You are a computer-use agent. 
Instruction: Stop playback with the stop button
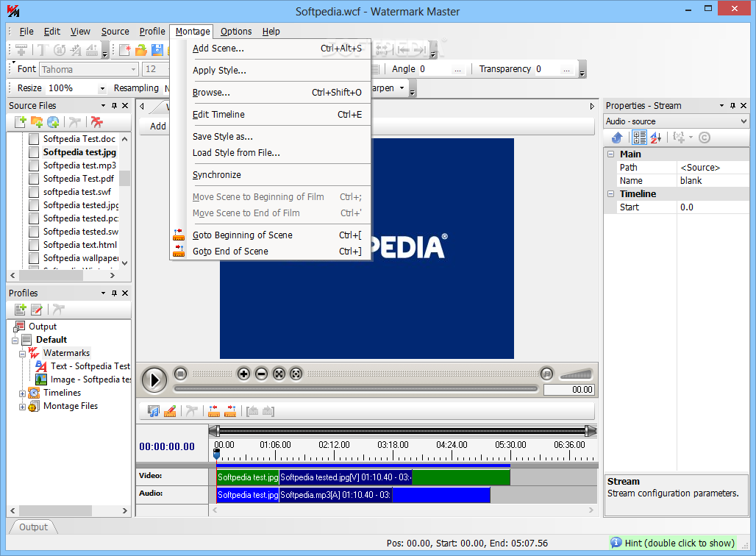click(180, 373)
